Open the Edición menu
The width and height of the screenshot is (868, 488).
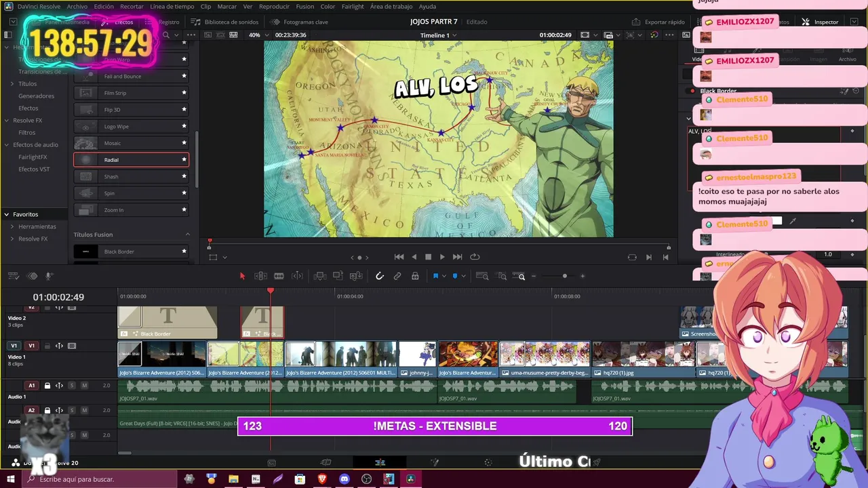104,6
